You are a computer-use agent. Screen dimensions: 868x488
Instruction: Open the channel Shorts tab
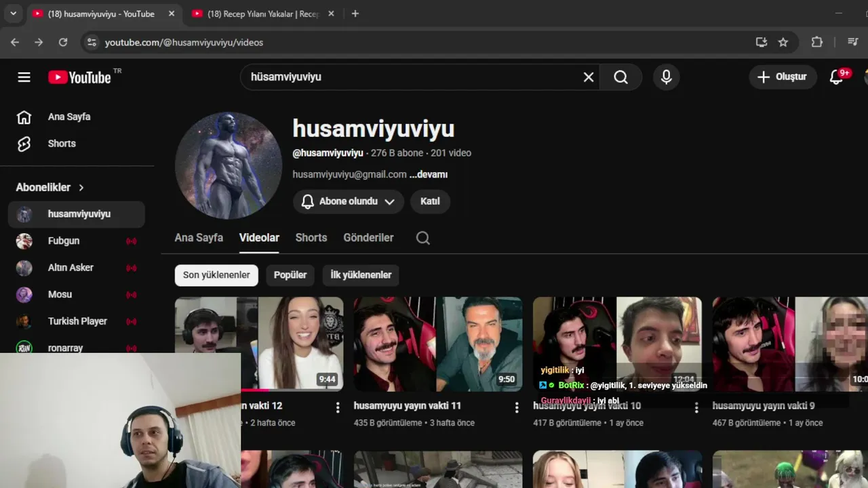(311, 238)
